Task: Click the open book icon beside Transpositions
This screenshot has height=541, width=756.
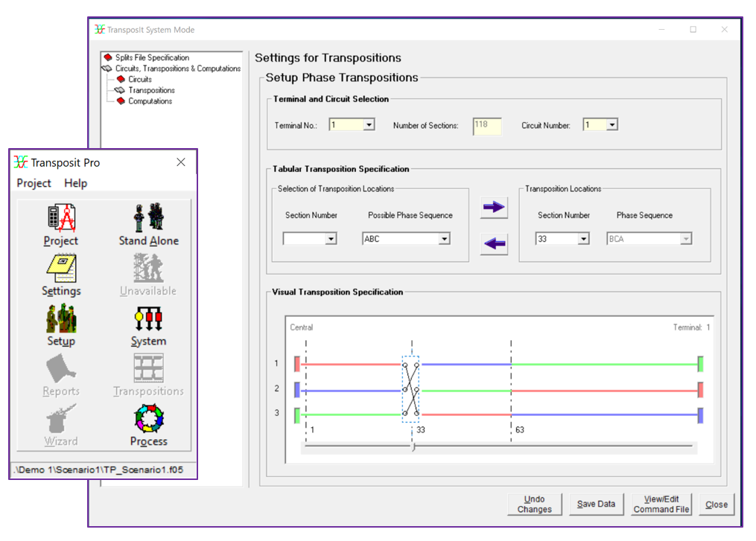Action: 120,90
